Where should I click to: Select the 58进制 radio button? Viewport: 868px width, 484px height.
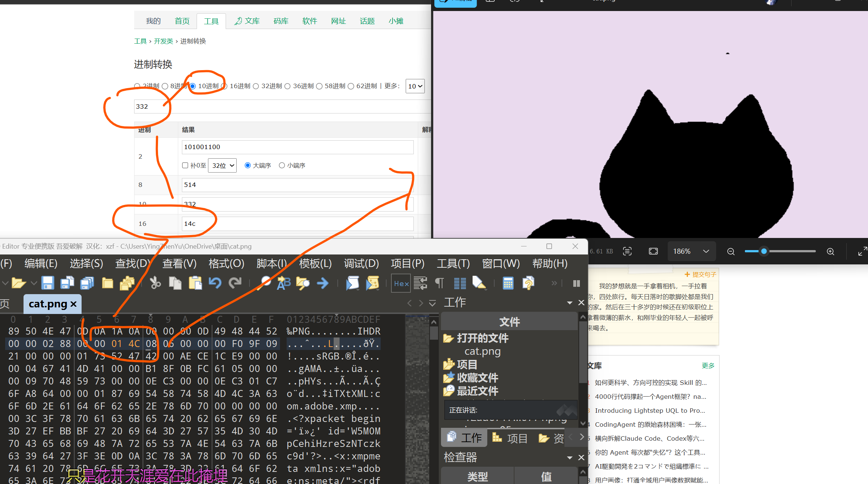click(x=319, y=86)
